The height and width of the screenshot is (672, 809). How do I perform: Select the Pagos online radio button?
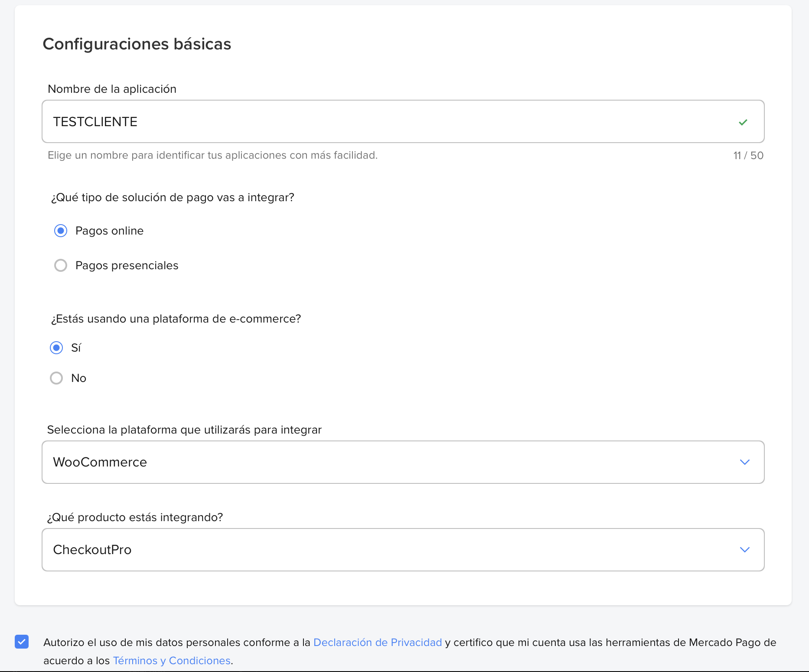[x=61, y=231]
